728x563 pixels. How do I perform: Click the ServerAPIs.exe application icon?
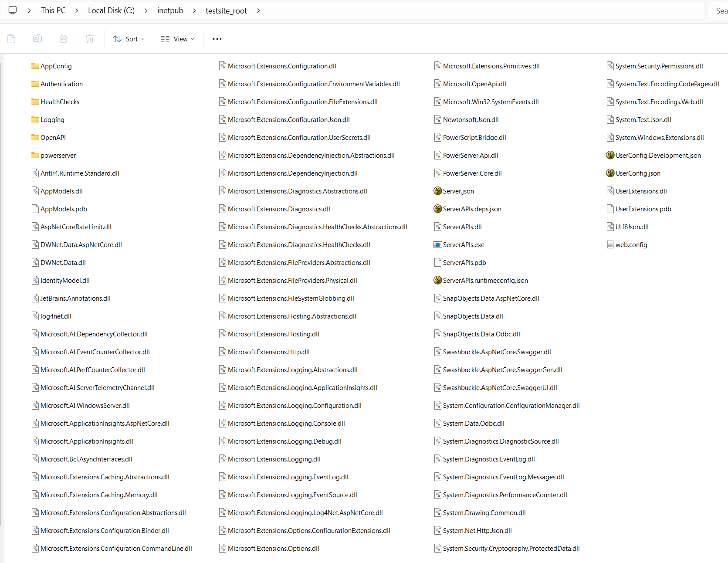click(x=437, y=245)
